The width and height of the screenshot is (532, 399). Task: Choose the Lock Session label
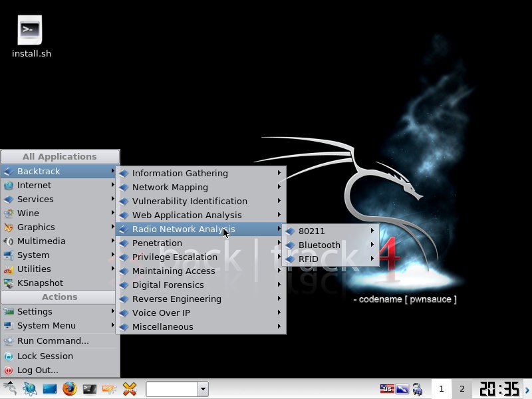(x=45, y=356)
